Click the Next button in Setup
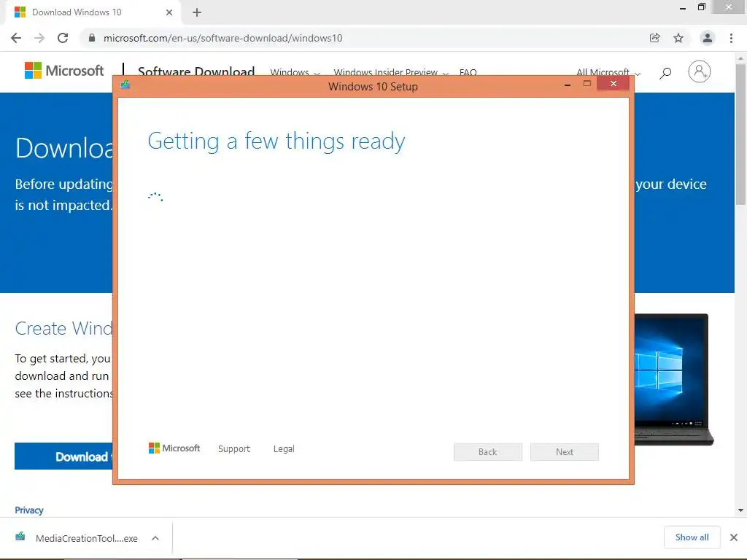Viewport: 747px width, 560px height. [x=565, y=452]
